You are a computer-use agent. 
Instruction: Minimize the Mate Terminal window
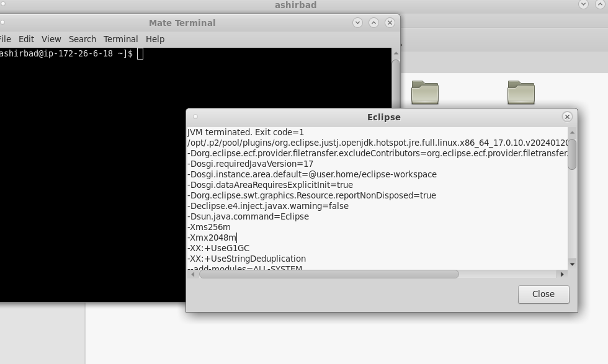[x=357, y=23]
